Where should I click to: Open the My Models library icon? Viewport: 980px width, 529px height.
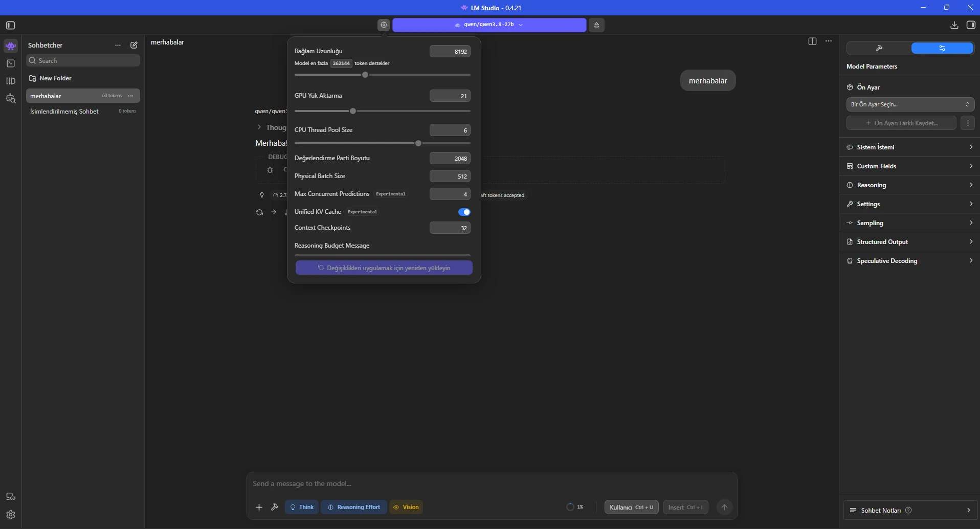[11, 81]
